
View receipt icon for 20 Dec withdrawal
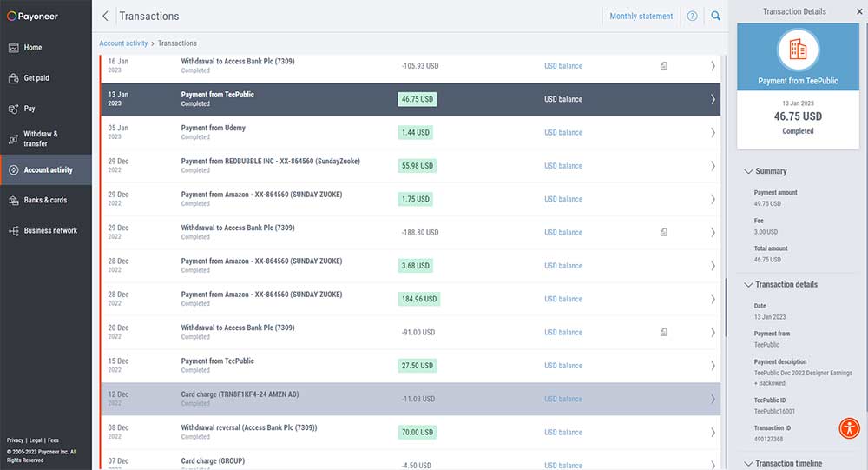[663, 332]
